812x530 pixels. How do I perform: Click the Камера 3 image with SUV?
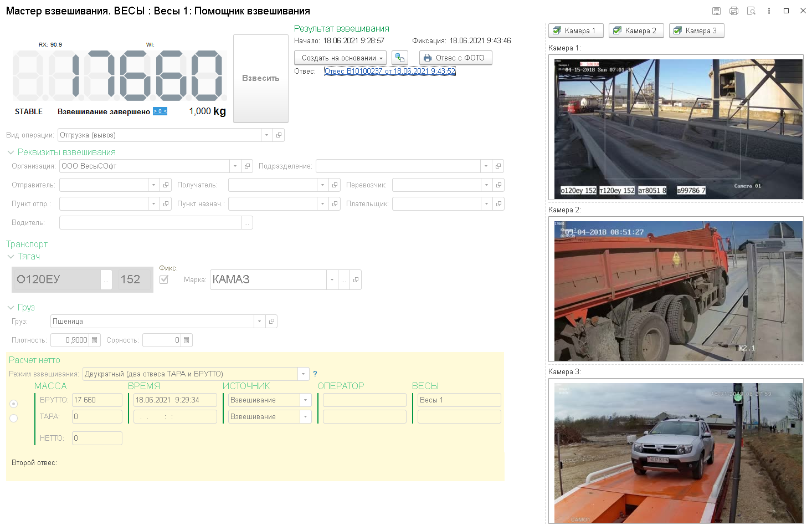[x=679, y=452]
